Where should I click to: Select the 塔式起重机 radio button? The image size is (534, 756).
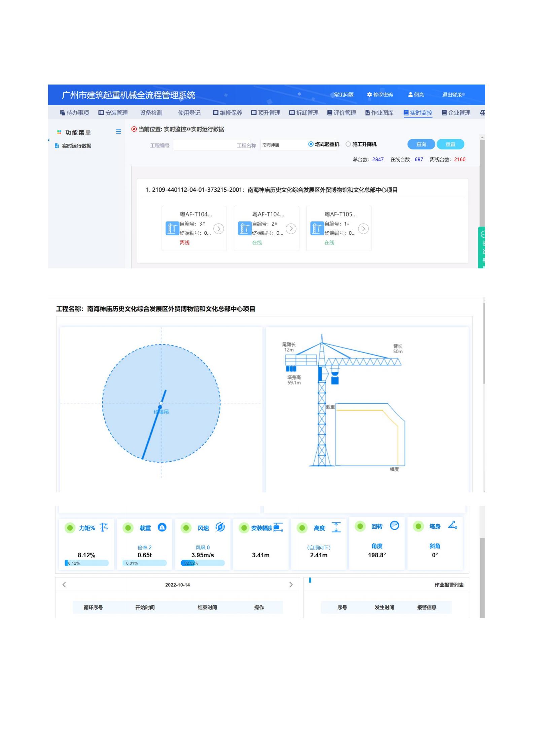pyautogui.click(x=311, y=144)
